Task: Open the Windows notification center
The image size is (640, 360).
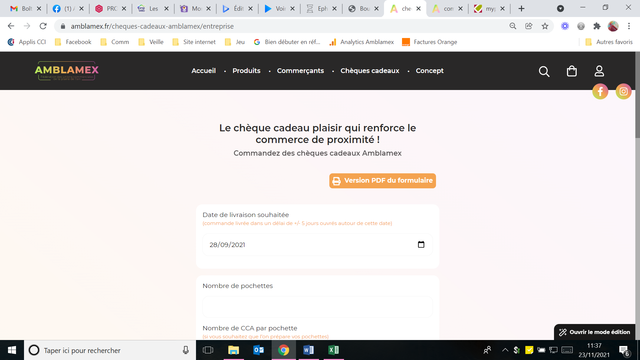Action: coord(624,350)
